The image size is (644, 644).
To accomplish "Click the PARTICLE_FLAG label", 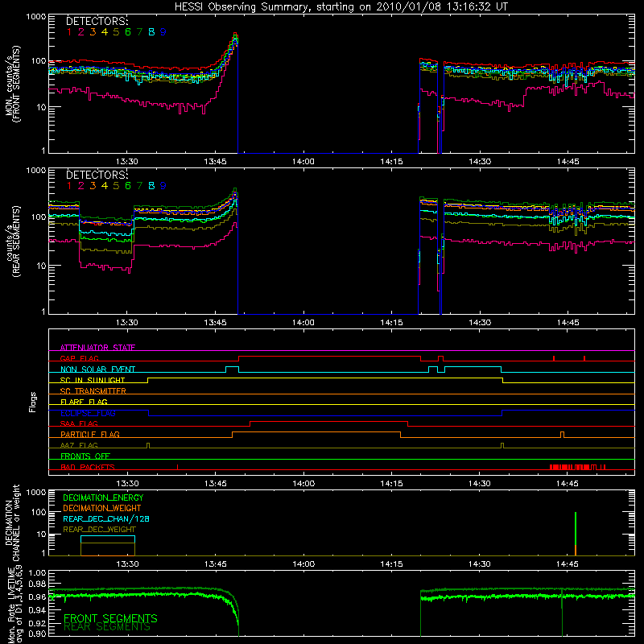I will click(90, 435).
